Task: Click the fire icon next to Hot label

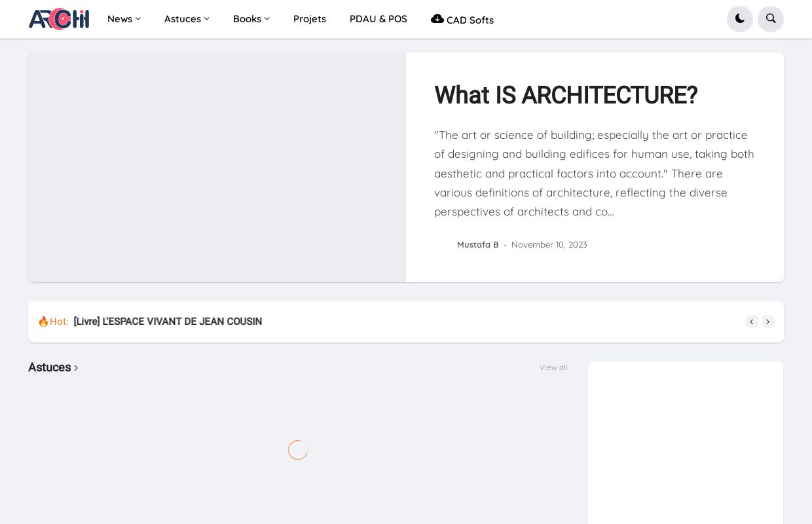Action: (43, 321)
